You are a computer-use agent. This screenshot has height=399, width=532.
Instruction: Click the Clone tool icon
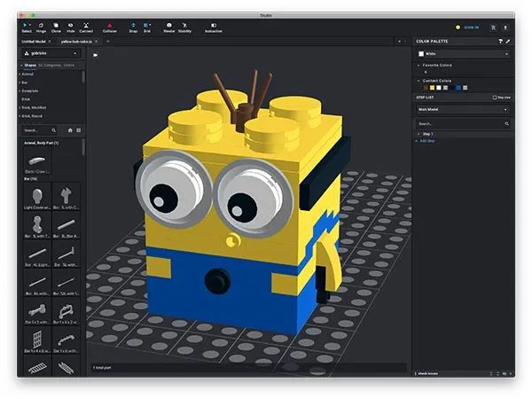coord(56,27)
